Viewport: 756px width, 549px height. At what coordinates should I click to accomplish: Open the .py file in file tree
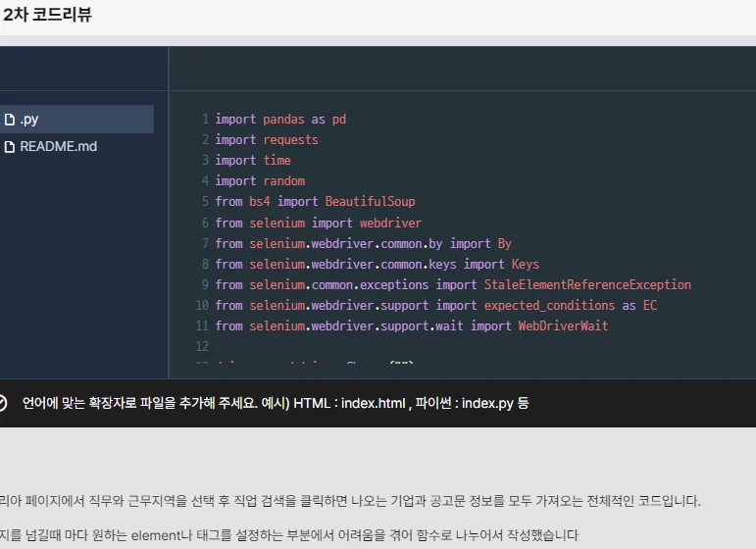point(29,120)
